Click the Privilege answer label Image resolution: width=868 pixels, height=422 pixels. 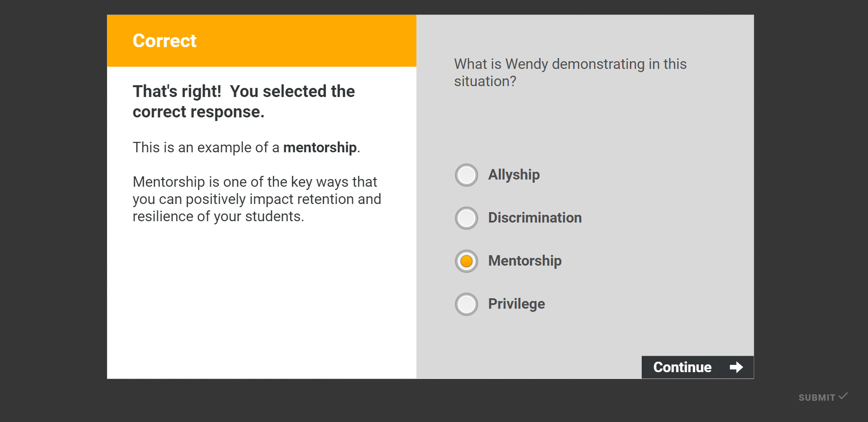click(517, 304)
